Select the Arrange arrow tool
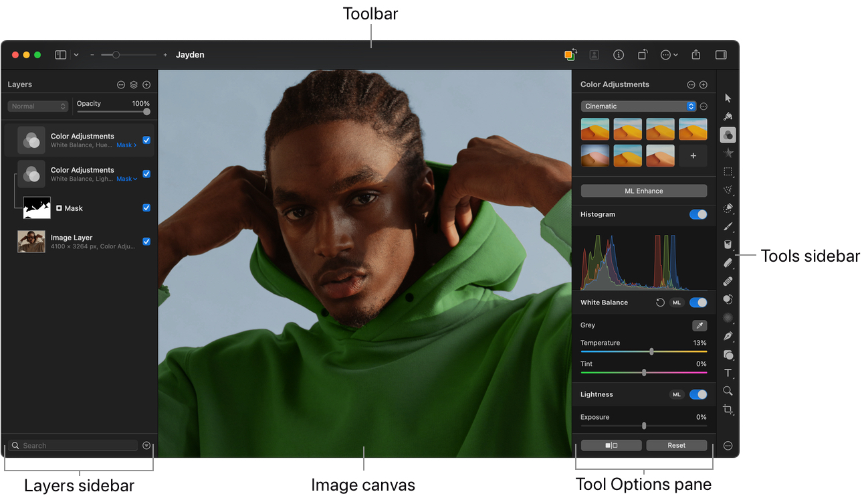 point(728,98)
